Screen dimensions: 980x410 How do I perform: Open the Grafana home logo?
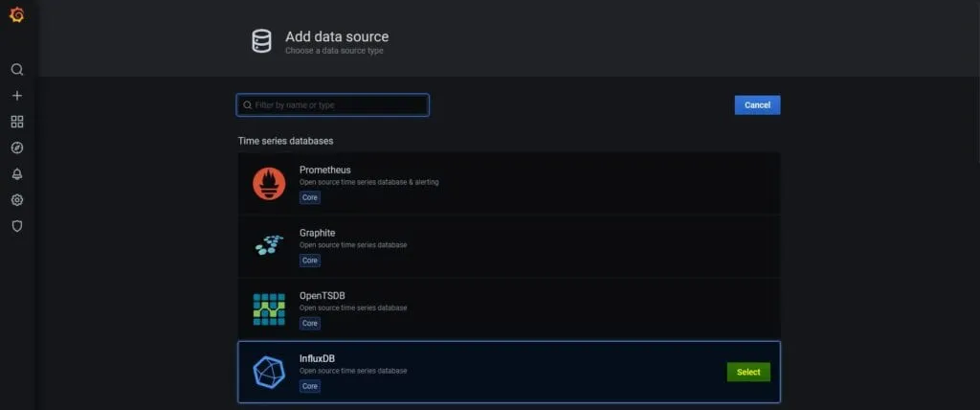pos(17,15)
